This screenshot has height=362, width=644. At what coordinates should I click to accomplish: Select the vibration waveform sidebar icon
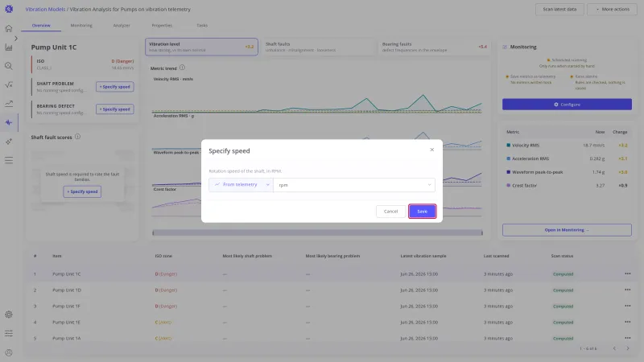9,122
